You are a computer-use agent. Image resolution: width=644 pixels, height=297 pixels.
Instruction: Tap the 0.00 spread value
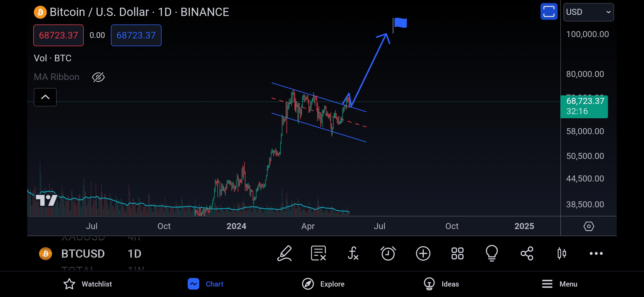click(x=97, y=35)
